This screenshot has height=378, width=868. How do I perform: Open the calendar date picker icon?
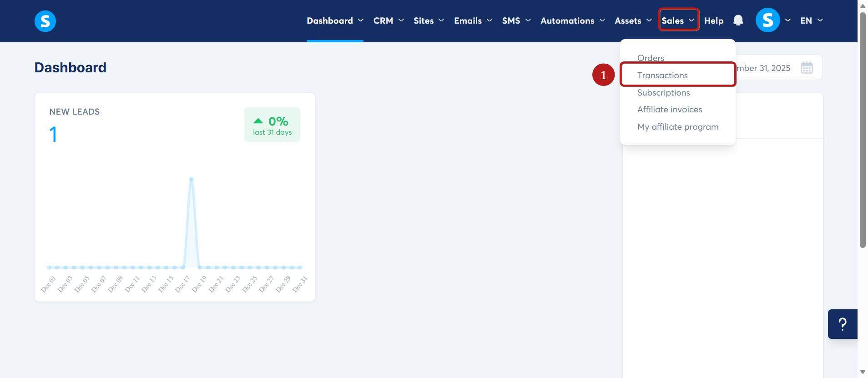point(807,68)
